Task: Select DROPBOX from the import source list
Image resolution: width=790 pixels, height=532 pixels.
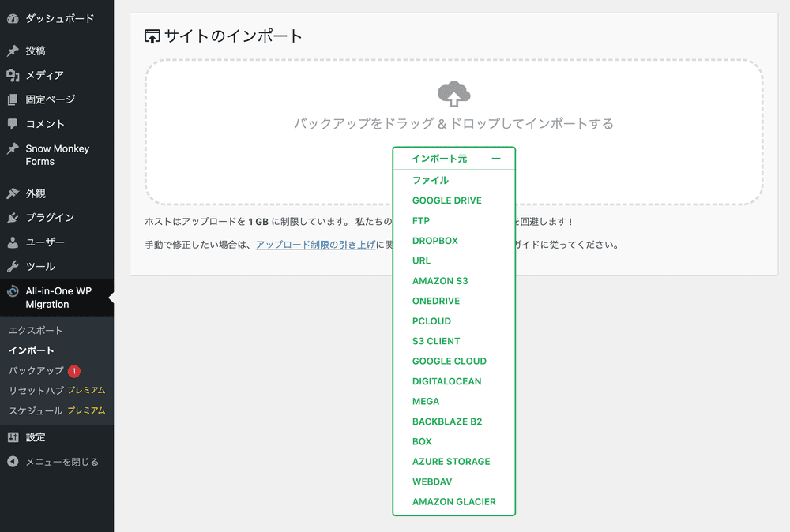Action: [x=437, y=241]
